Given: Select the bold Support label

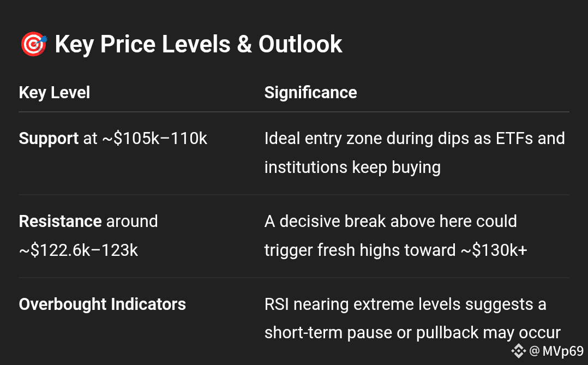Looking at the screenshot, I should click(49, 139).
